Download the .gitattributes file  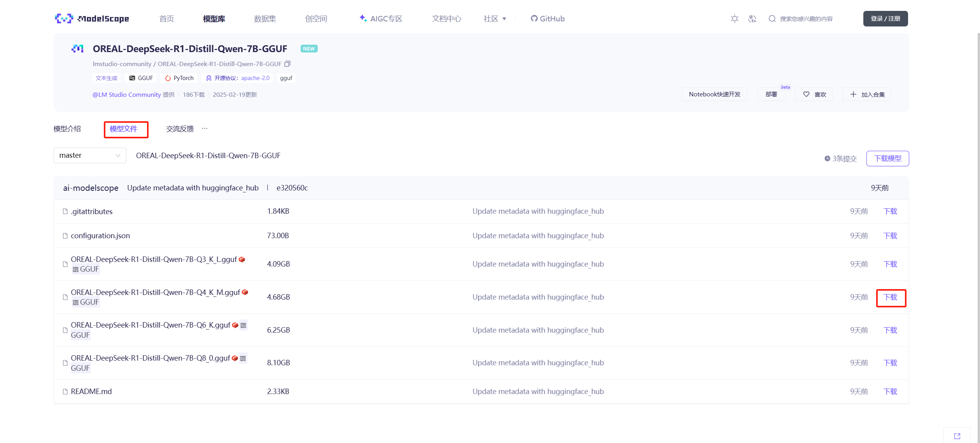click(x=890, y=211)
